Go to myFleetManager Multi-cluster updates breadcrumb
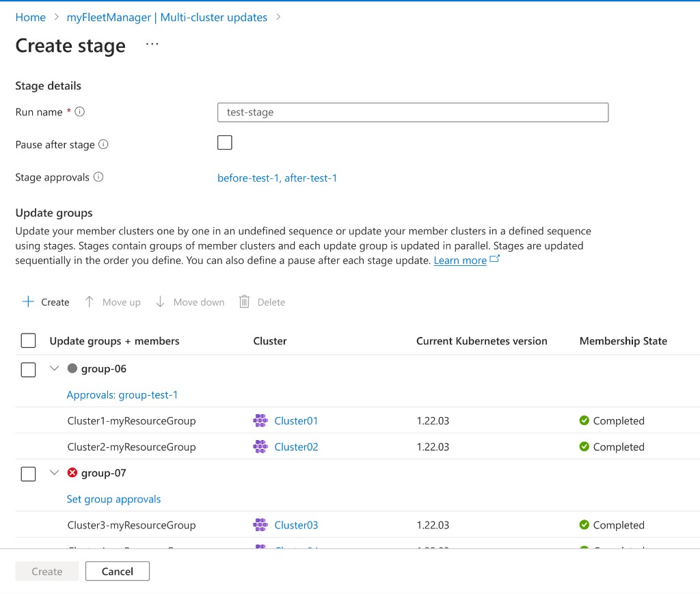700x594 pixels. click(167, 17)
